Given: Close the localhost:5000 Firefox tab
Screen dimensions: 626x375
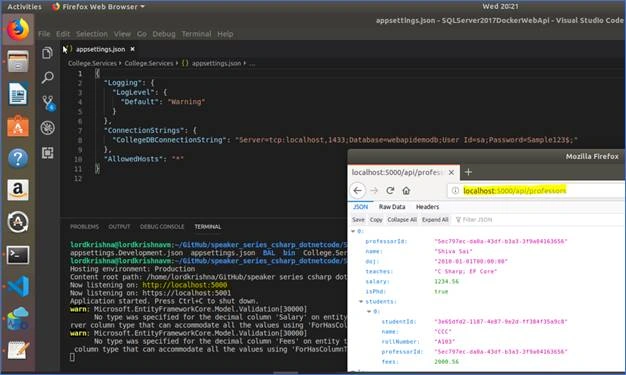Looking at the screenshot, I should (451, 173).
